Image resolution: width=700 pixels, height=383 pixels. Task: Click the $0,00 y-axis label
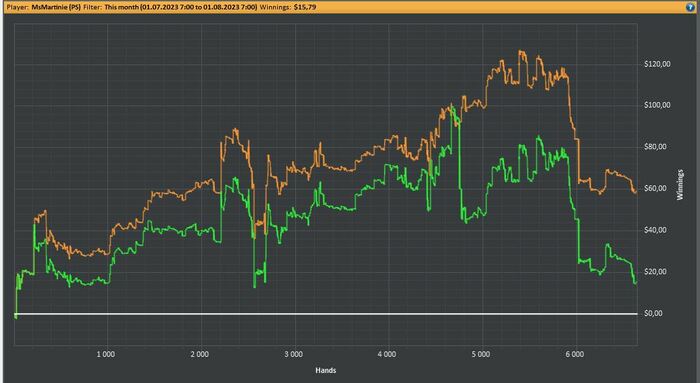[x=654, y=313]
